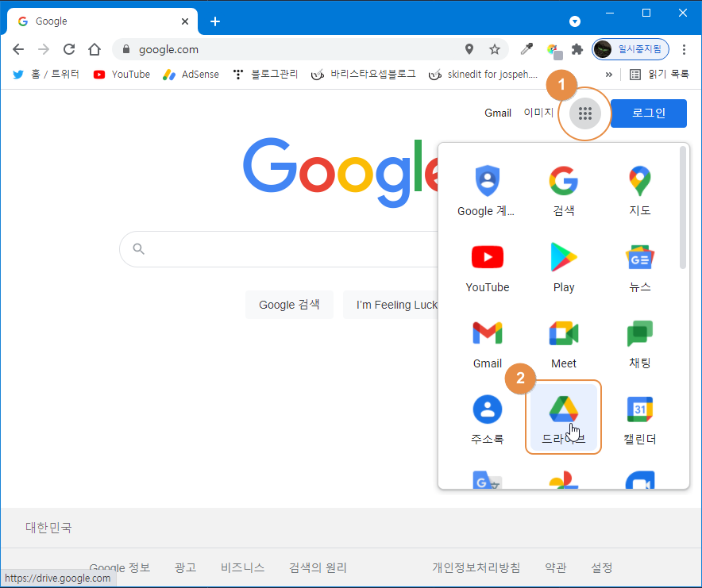Screen dimensions: 702x588
Task: Open the 설정 footer menu
Action: [601, 567]
